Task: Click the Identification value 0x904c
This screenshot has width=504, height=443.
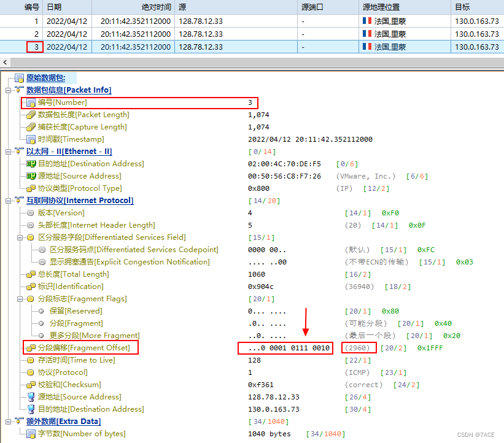Action: point(261,287)
